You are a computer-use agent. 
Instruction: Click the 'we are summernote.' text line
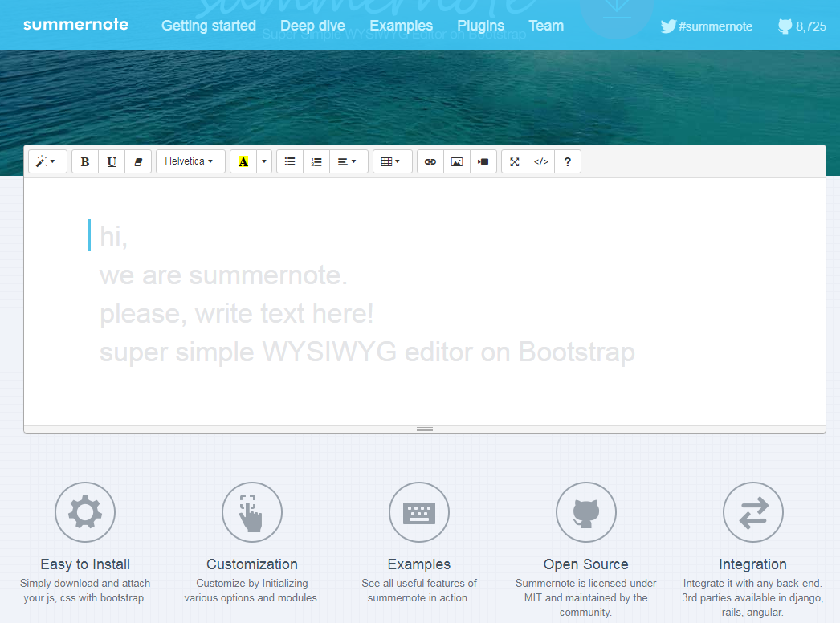(223, 275)
